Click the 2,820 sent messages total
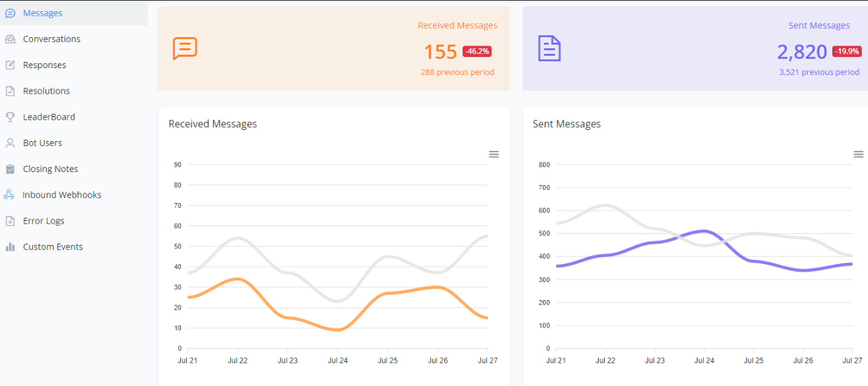The image size is (868, 386). coord(801,52)
